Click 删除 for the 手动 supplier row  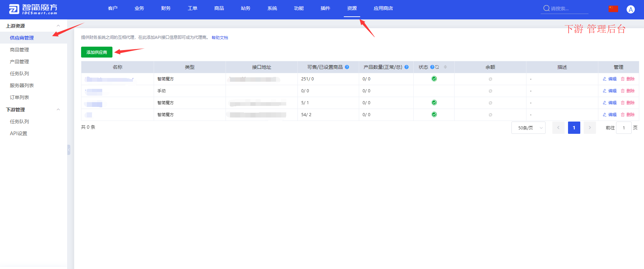pos(628,91)
